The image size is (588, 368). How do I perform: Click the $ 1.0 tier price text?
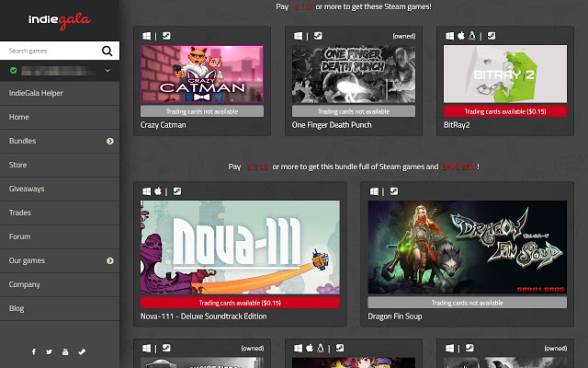pos(303,6)
